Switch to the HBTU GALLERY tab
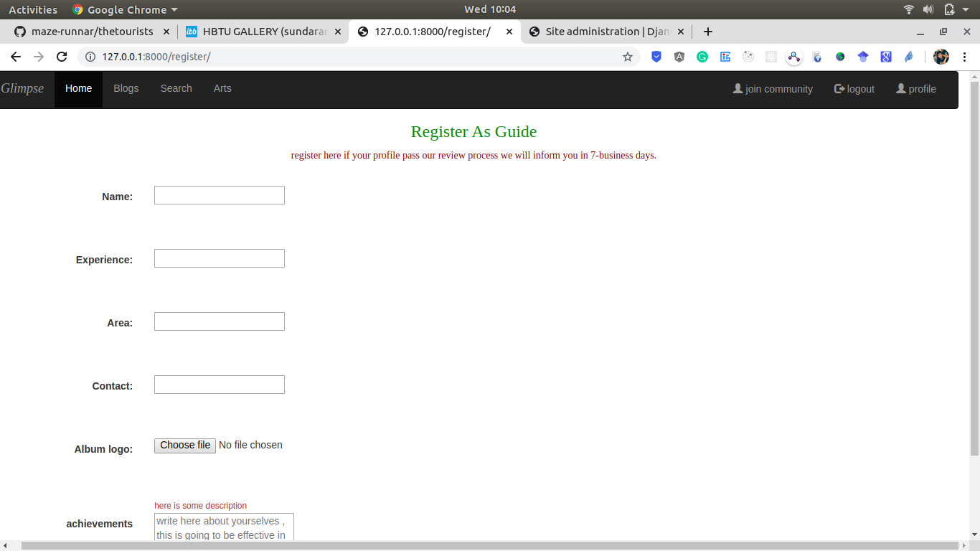Image resolution: width=980 pixels, height=551 pixels. coord(258,32)
